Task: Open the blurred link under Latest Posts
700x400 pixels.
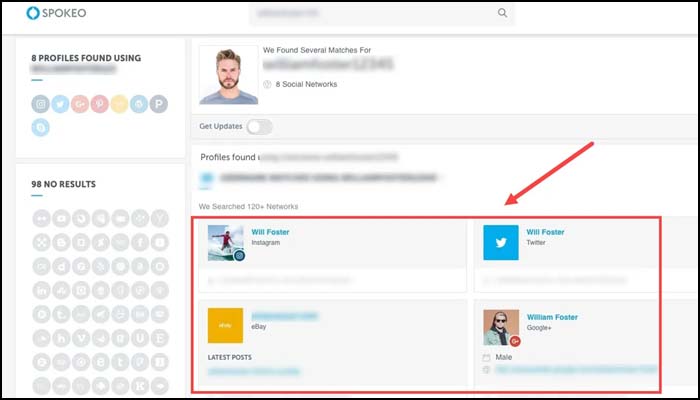Action: pos(254,371)
